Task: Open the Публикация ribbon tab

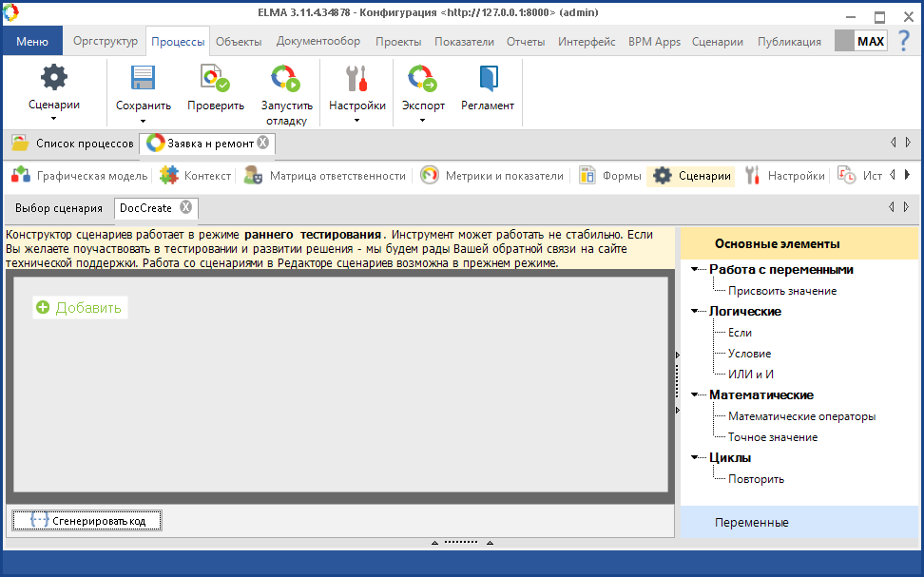Action: point(789,41)
